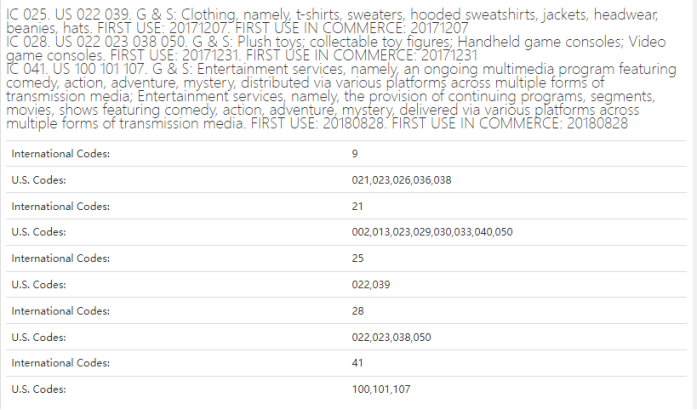697x410 pixels.
Task: Click U.S. Codes value 100,101,107
Action: coord(381,389)
